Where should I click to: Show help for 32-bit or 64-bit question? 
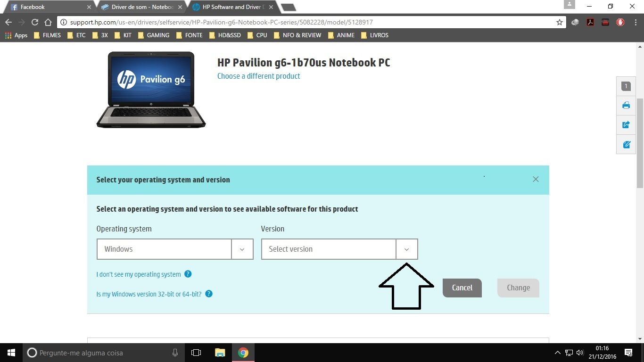(x=209, y=294)
